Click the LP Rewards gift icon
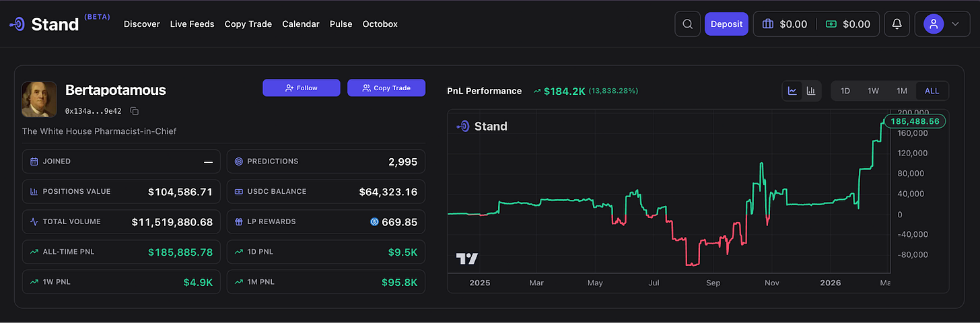This screenshot has height=323, width=980. pyautogui.click(x=239, y=221)
